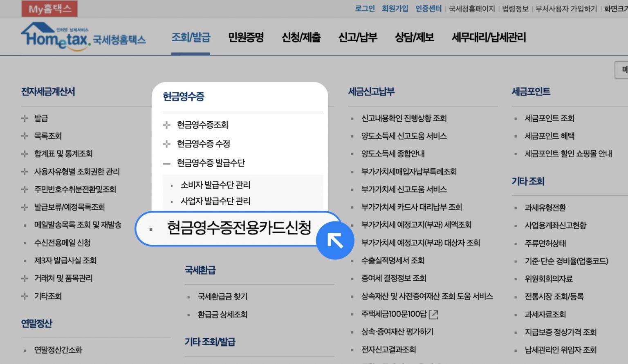Expand the 목록조회 plus icon
This screenshot has height=364, width=628.
(x=25, y=136)
